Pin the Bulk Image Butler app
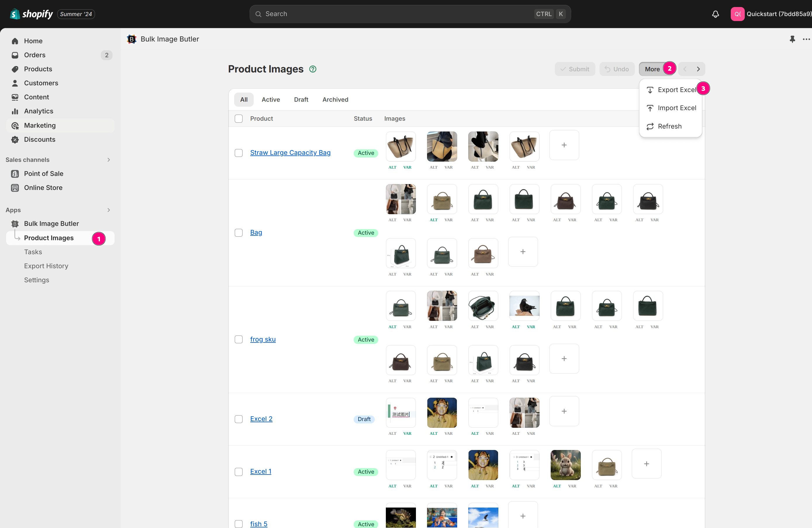Screen dimensions: 812x528 pos(792,39)
